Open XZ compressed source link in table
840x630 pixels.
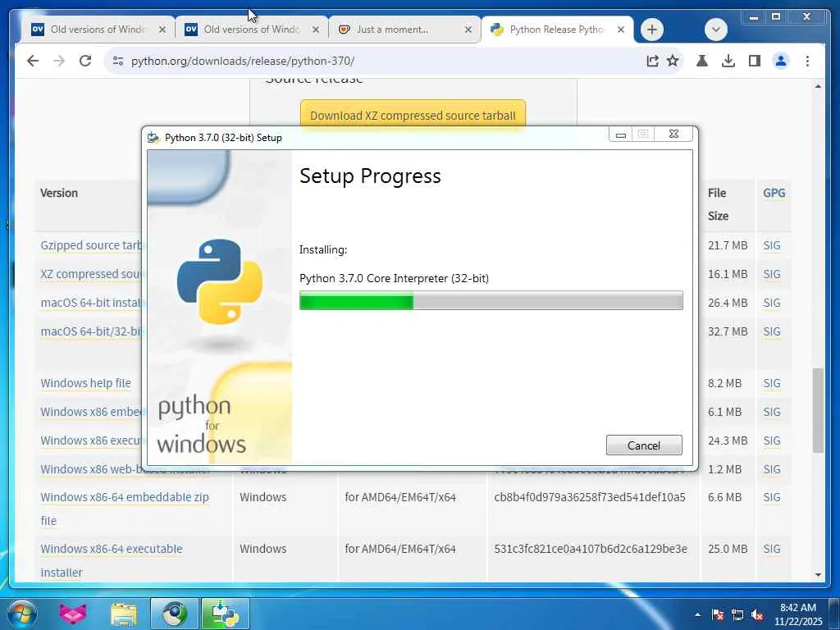pos(91,274)
